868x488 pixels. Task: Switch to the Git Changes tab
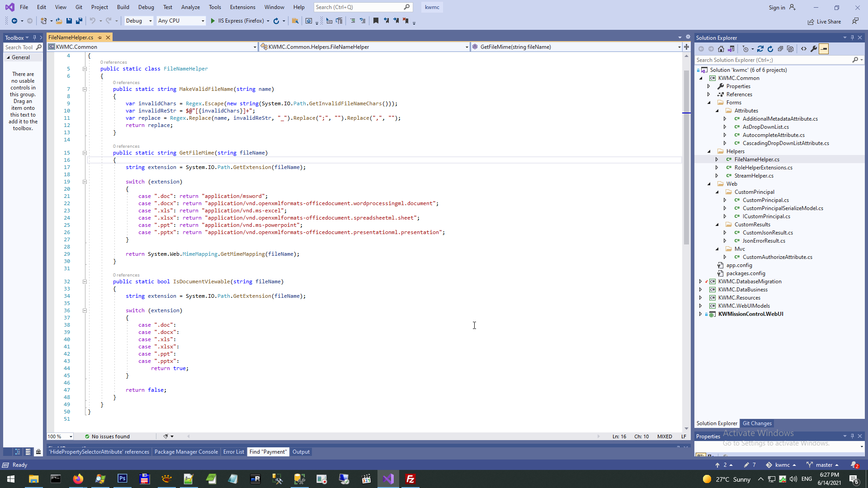(x=757, y=423)
